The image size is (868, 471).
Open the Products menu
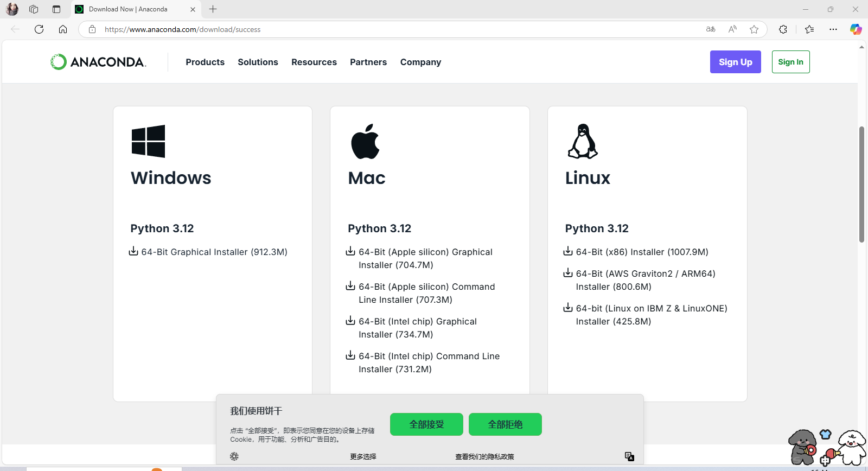click(x=205, y=62)
